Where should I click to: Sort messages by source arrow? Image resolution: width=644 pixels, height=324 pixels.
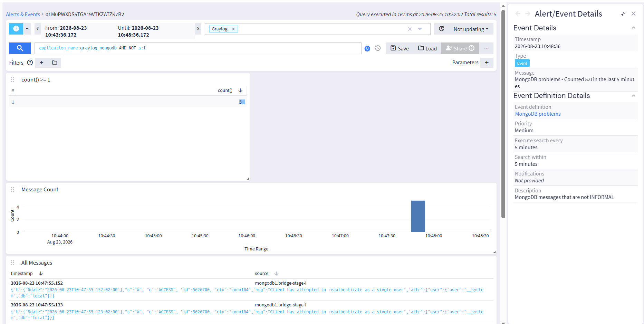click(x=276, y=274)
